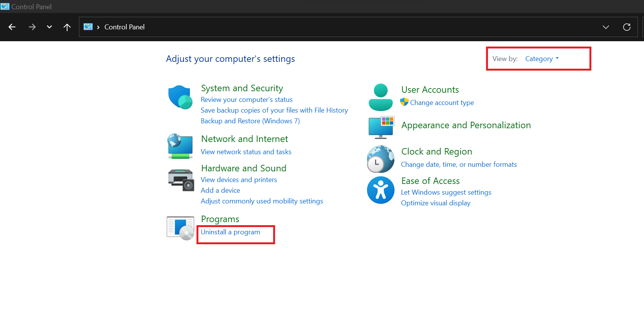The height and width of the screenshot is (316, 644).
Task: Expand the address bar history dropdown
Action: [x=606, y=27]
